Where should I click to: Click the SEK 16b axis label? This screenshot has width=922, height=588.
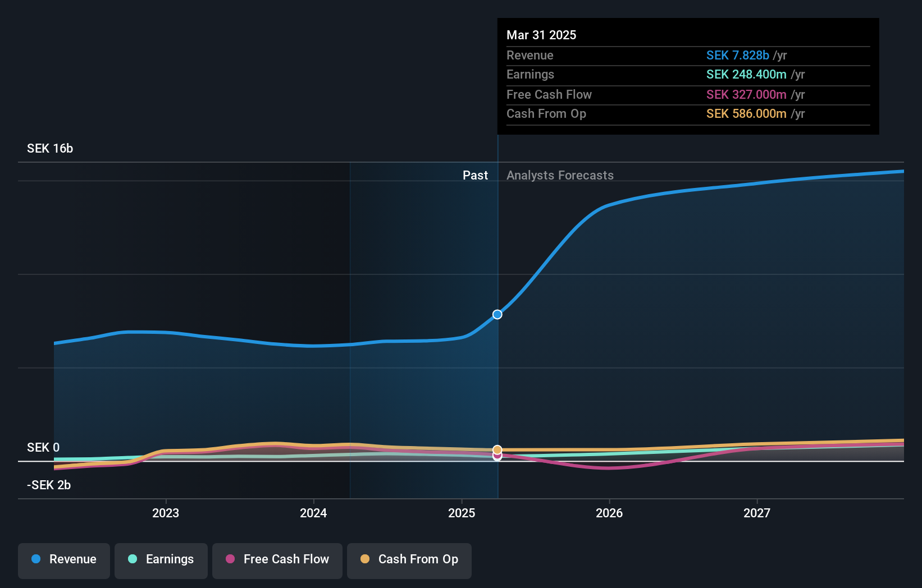pyautogui.click(x=50, y=148)
